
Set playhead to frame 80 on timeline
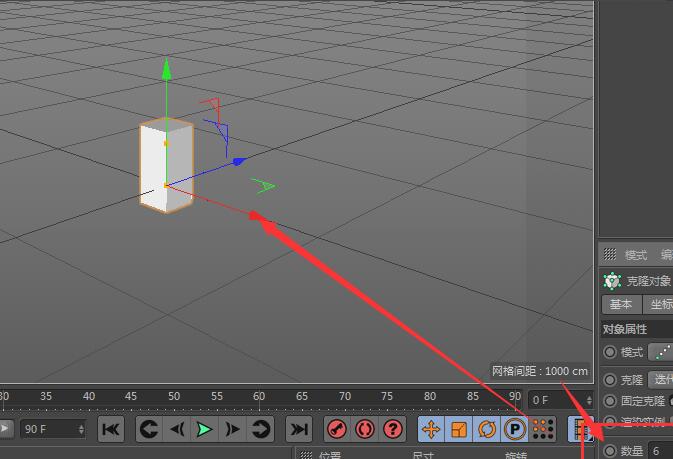(430, 396)
